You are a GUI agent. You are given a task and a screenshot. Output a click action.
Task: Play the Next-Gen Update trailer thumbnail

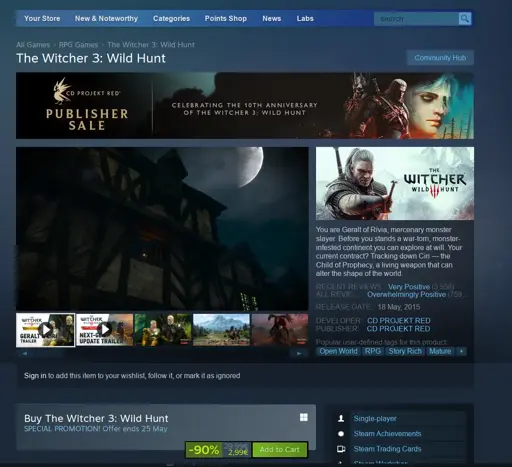point(105,330)
